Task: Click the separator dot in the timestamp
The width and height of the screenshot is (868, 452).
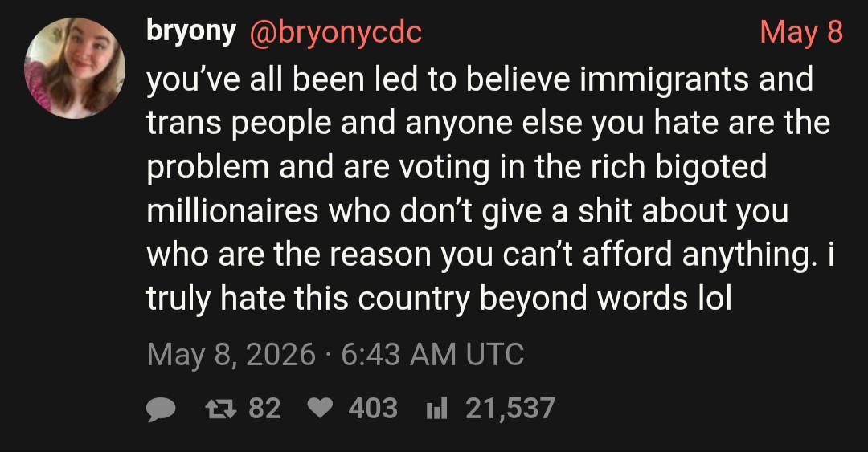Action: (328, 356)
